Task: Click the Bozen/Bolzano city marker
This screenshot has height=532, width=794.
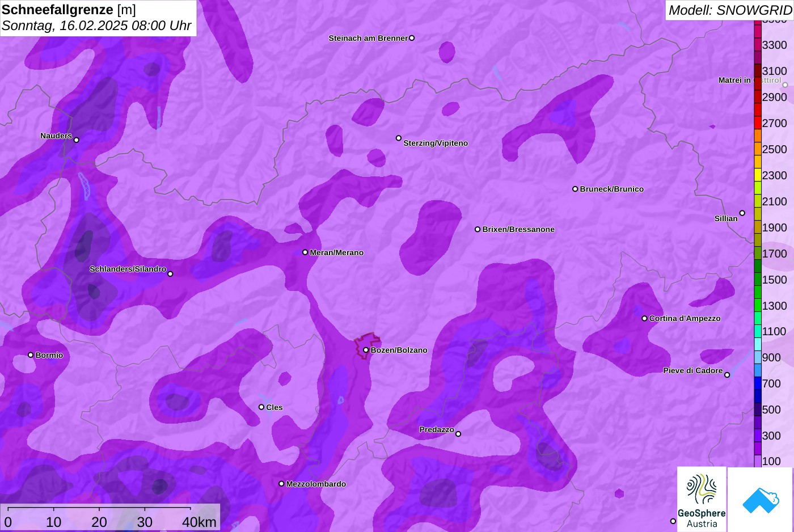Action: (x=366, y=350)
